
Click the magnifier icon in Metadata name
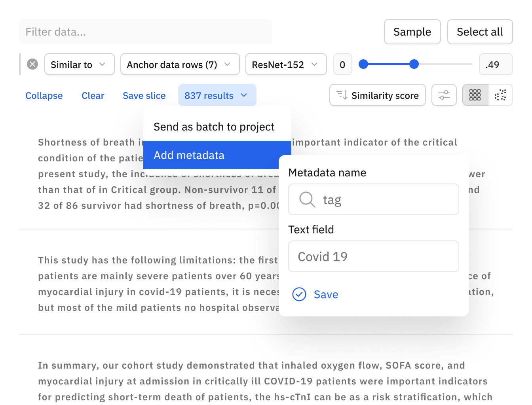pos(307,199)
